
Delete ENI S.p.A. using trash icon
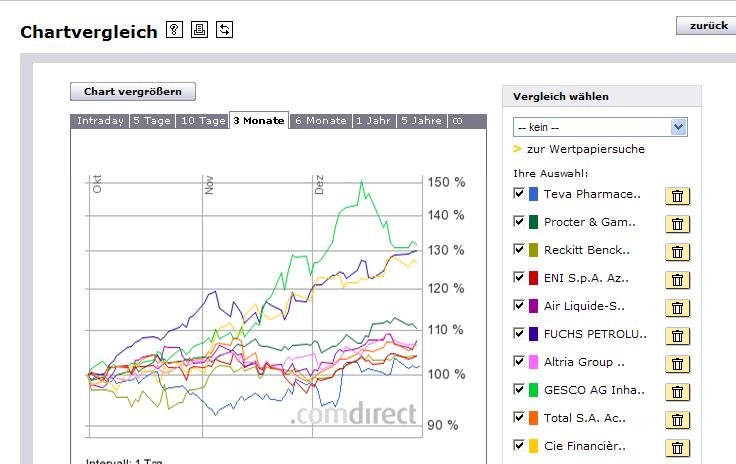pos(677,279)
